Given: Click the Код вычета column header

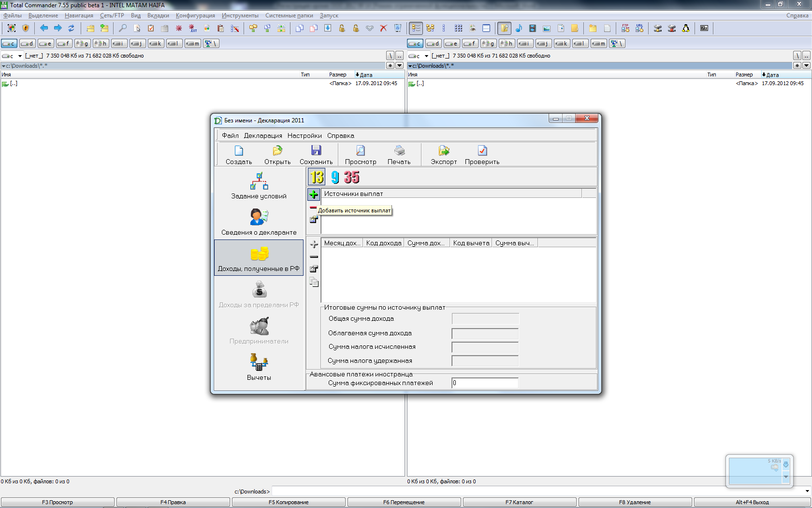Looking at the screenshot, I should 471,243.
